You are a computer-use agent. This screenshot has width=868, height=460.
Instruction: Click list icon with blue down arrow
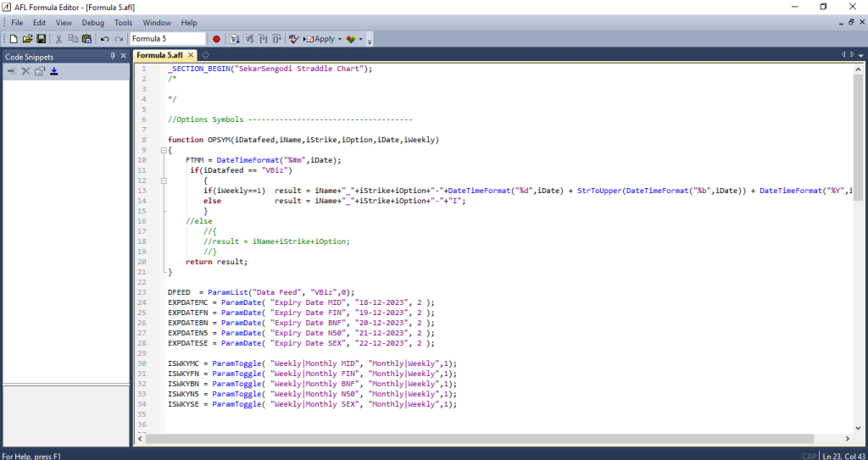click(234, 39)
